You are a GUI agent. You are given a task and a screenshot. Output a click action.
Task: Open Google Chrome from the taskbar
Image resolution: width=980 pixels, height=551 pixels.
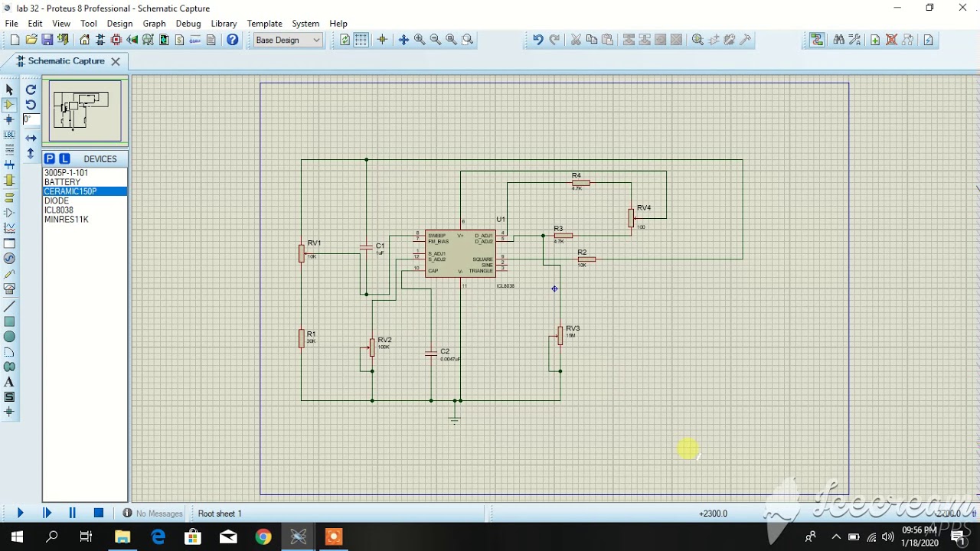click(x=263, y=537)
